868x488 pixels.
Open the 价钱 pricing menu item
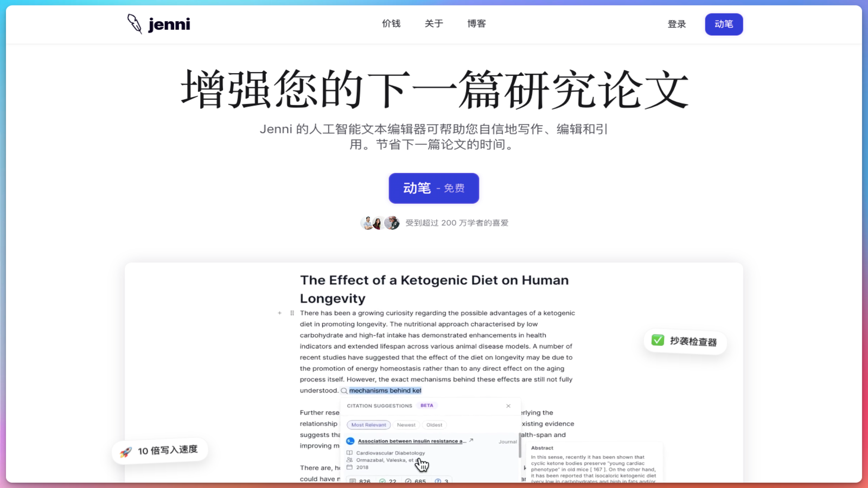click(x=391, y=24)
